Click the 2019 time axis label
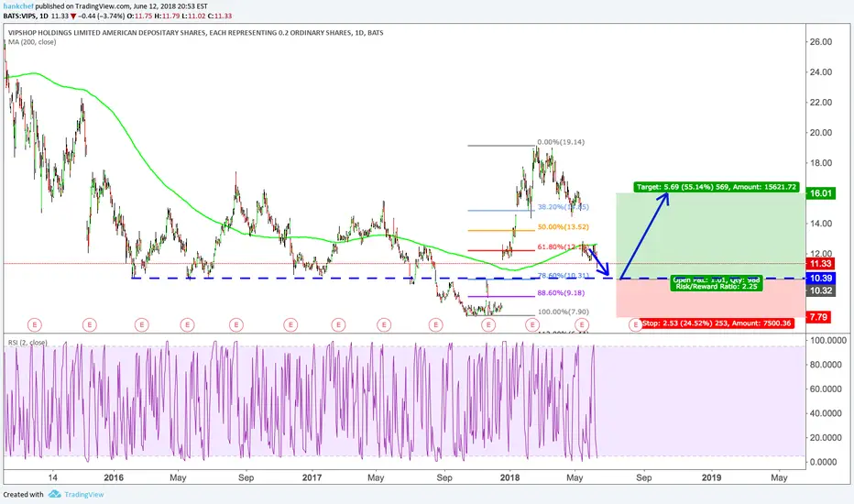854x504 pixels. (711, 477)
